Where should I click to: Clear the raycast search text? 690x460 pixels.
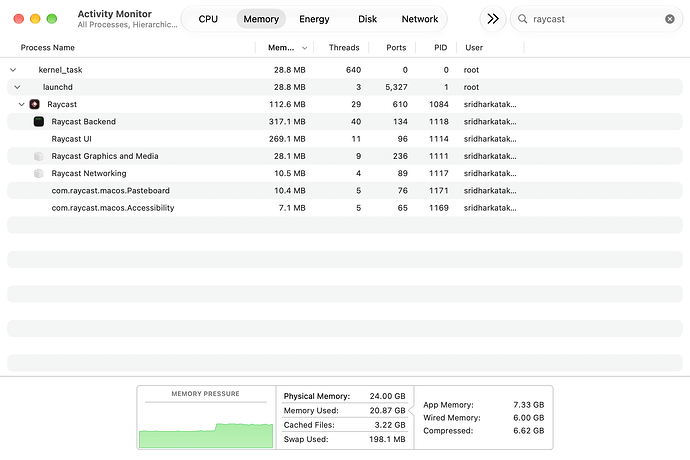(x=670, y=19)
